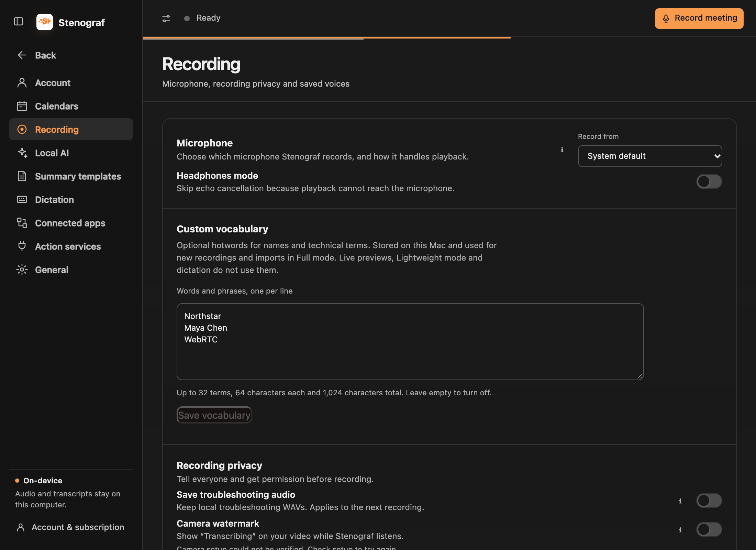Click the Stenograf logo icon
Screen dimensions: 756x550
(45, 22)
